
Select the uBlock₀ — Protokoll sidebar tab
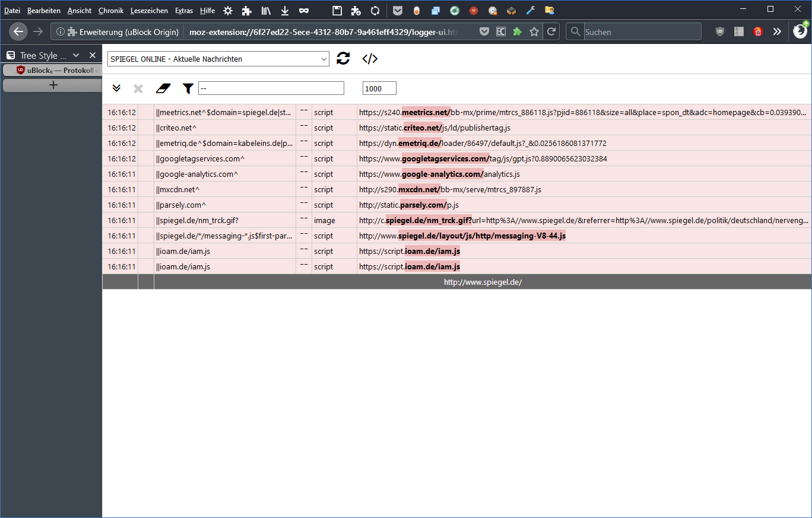53,70
